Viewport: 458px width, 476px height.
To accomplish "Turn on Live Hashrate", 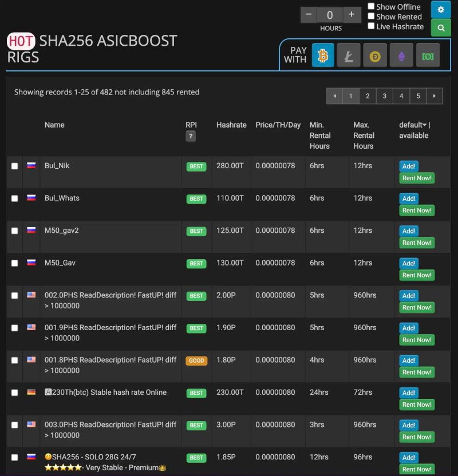I will 372,25.
